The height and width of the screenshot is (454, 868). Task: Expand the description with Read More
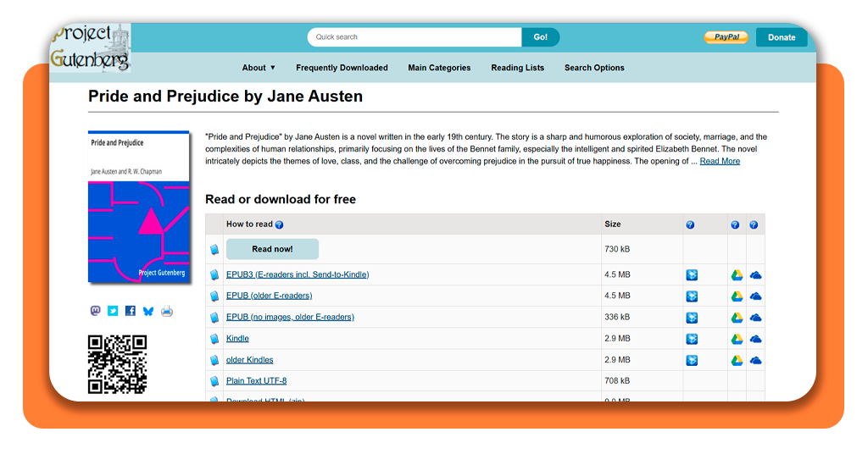point(720,161)
